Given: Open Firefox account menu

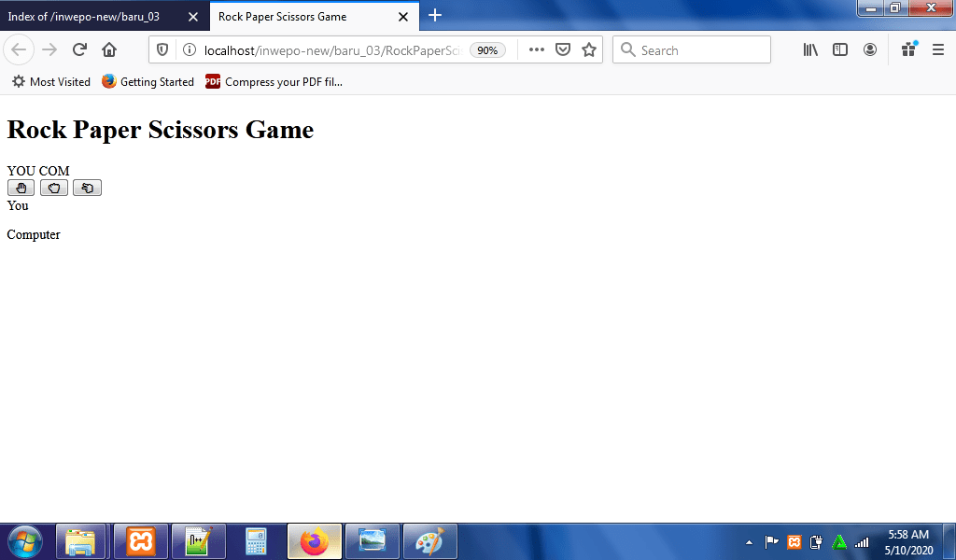Looking at the screenshot, I should 870,50.
